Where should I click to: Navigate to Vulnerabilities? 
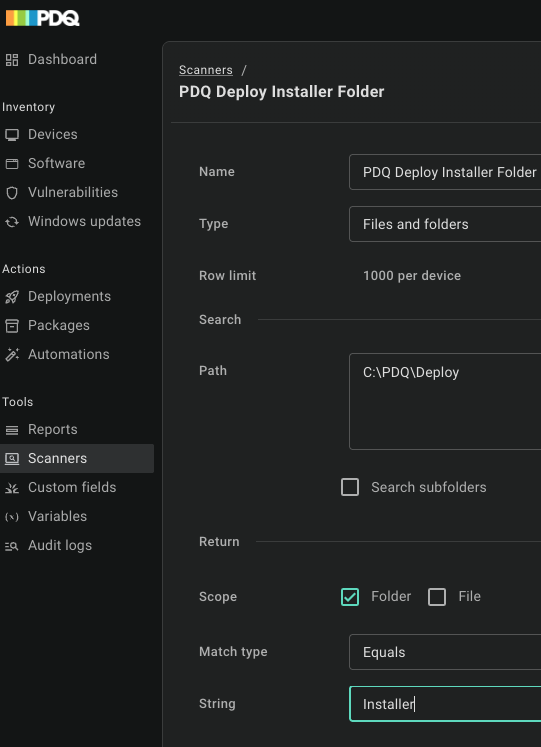[x=73, y=192]
